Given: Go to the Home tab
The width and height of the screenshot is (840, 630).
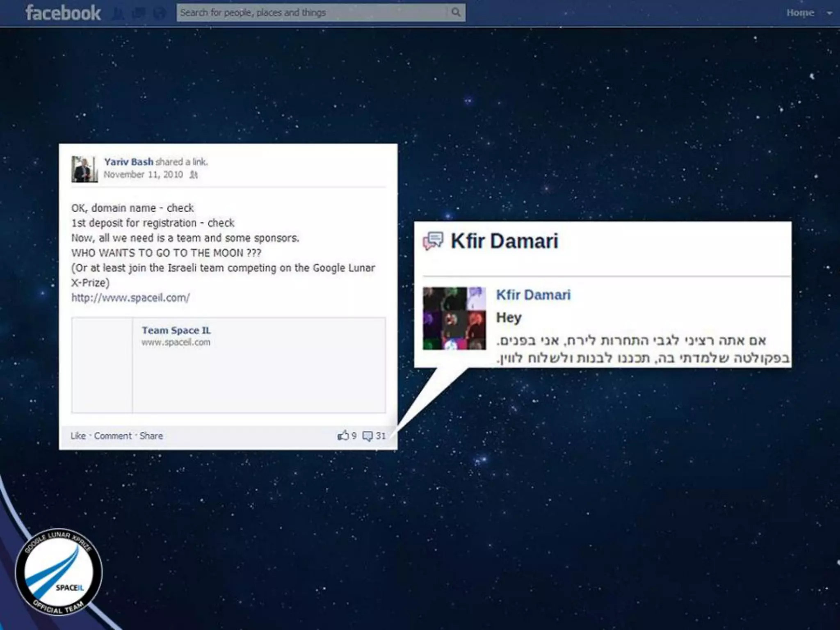Looking at the screenshot, I should [800, 13].
